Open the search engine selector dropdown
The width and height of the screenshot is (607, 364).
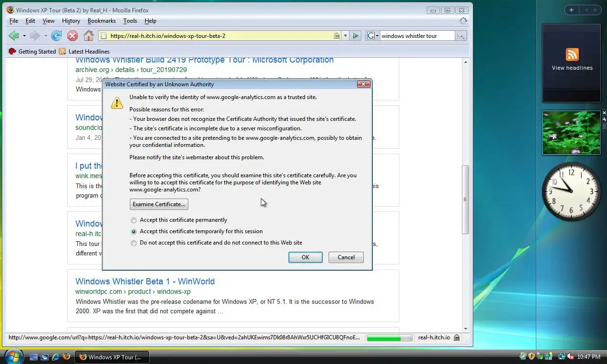tap(373, 36)
